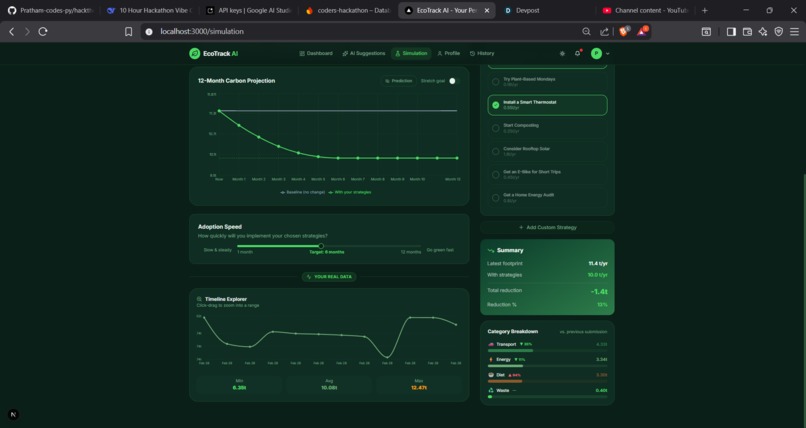806x428 pixels.
Task: Switch to the Pratham-codes-py GitHub tab
Action: click(x=49, y=10)
